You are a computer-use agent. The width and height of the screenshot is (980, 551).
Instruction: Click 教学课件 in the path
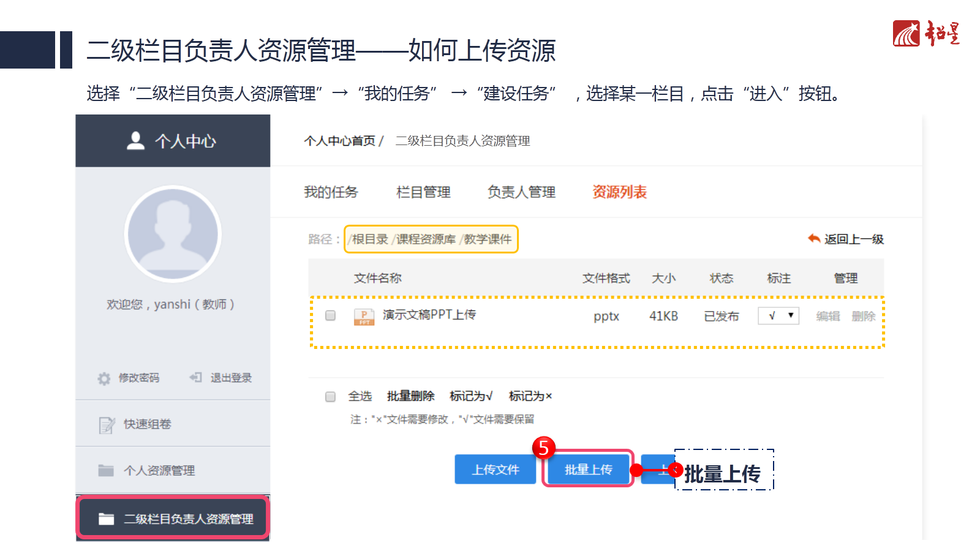pyautogui.click(x=488, y=239)
